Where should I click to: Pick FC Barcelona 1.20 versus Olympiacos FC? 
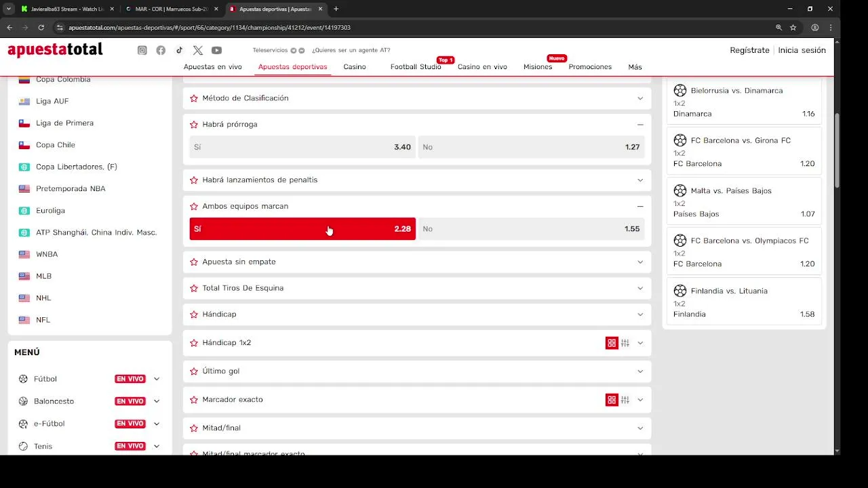[744, 264]
